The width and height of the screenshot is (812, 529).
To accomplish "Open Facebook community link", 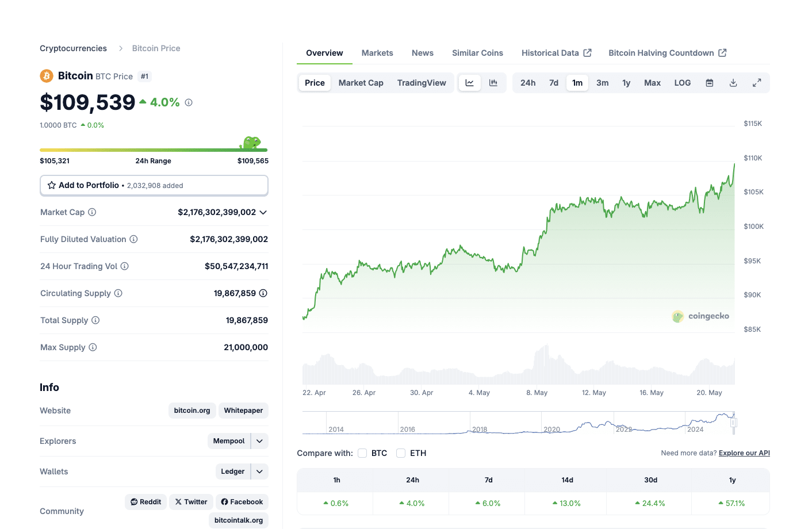I will [242, 502].
